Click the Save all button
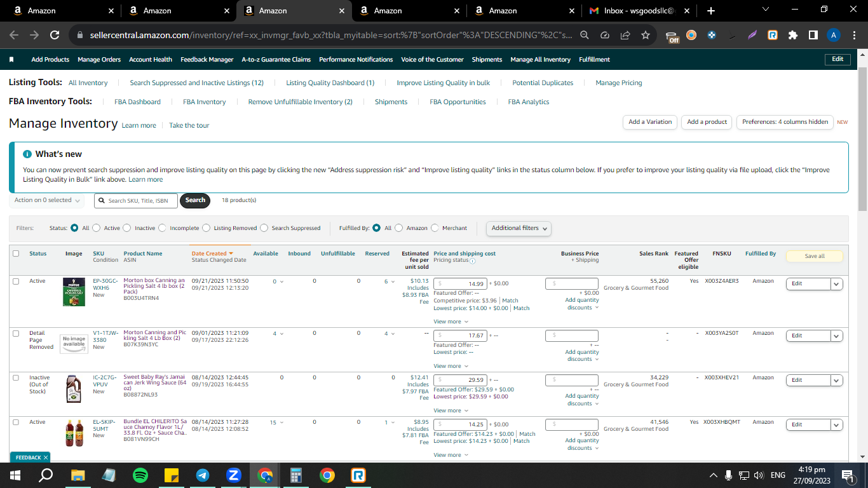This screenshot has height=488, width=868. [815, 256]
